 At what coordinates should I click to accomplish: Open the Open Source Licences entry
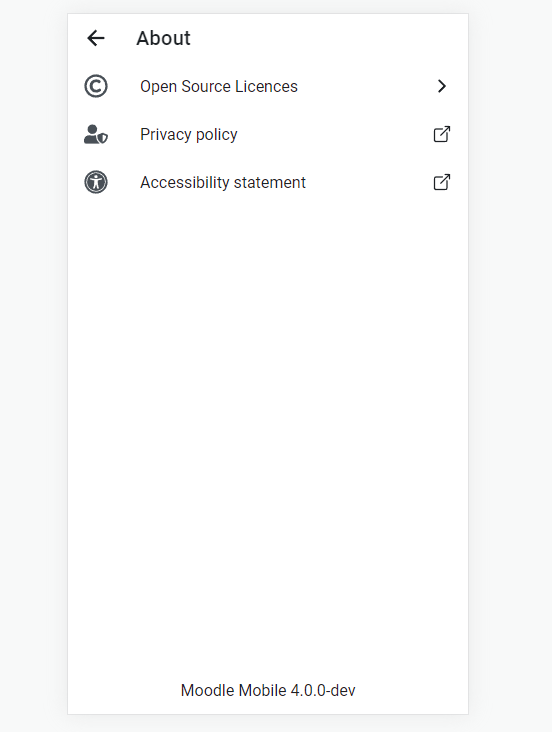[268, 86]
